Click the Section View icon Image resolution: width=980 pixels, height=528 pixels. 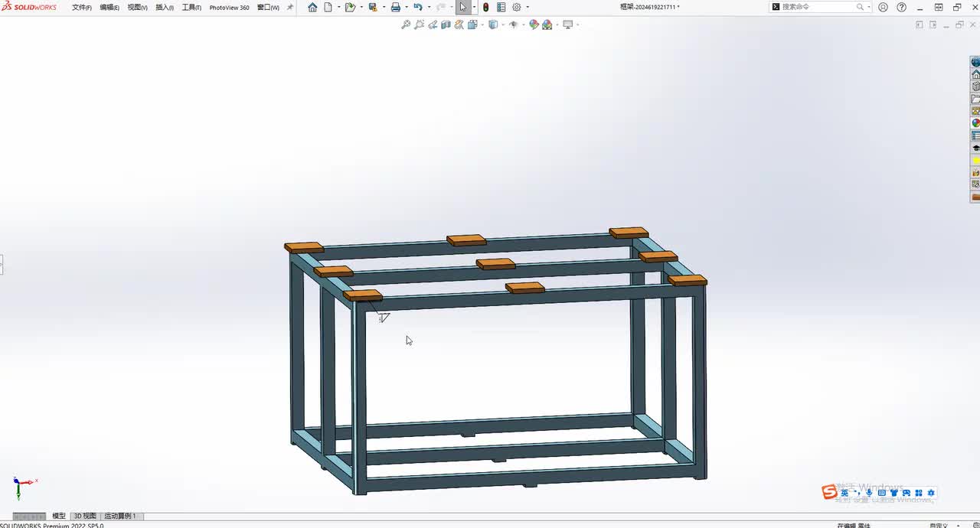pyautogui.click(x=446, y=24)
